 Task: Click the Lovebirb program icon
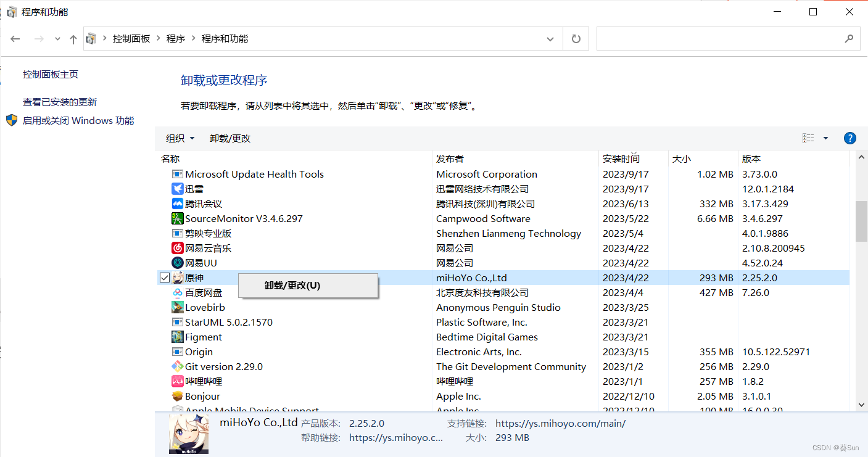(178, 308)
